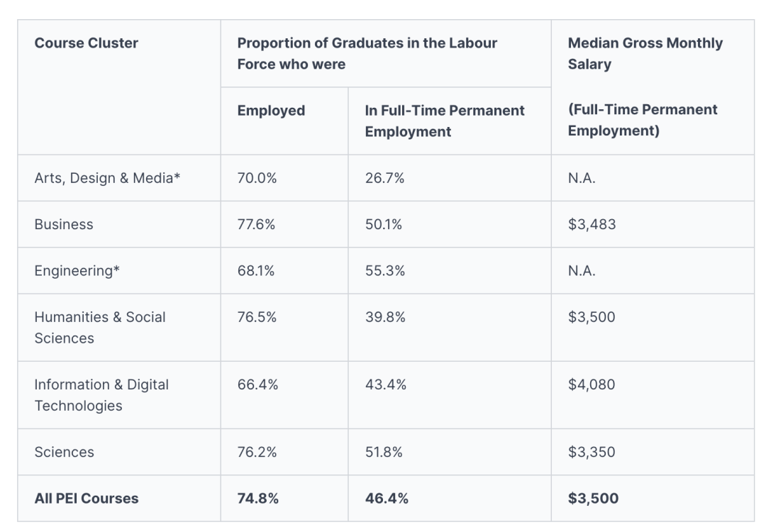Click the All PEI Courses row label
This screenshot has height=532, width=766.
click(x=87, y=498)
